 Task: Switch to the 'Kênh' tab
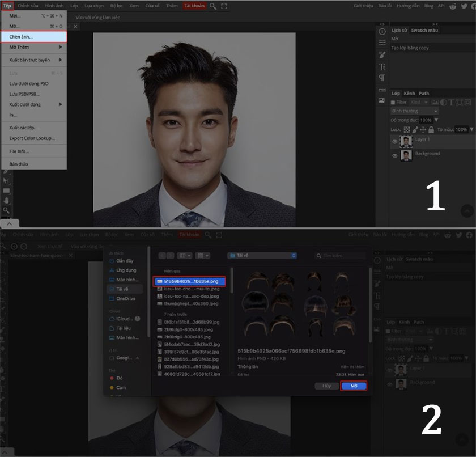[409, 93]
